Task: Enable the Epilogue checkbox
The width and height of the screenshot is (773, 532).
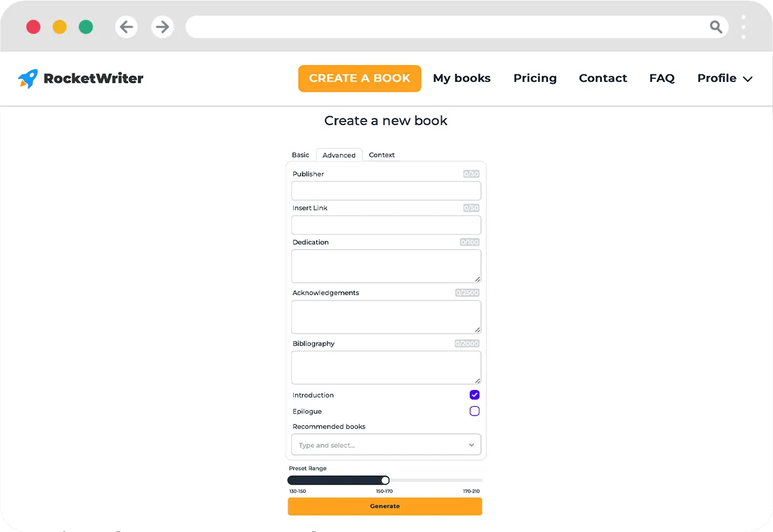Action: tap(474, 411)
